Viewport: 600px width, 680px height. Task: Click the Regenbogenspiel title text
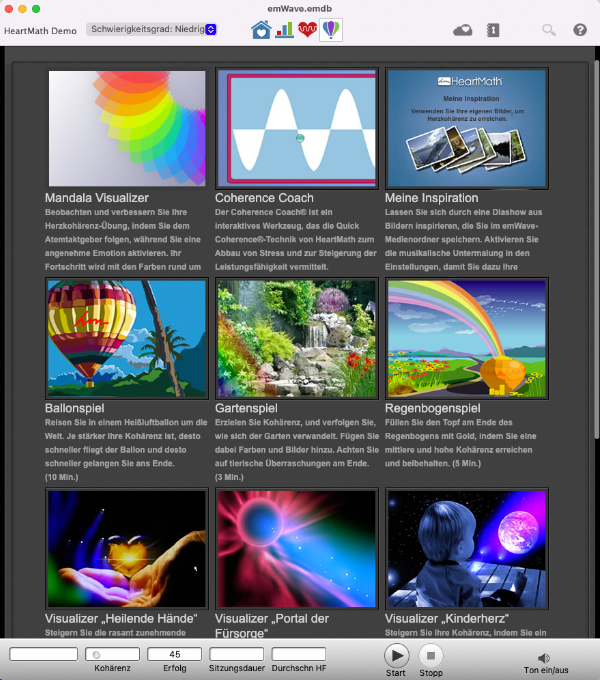tap(433, 409)
